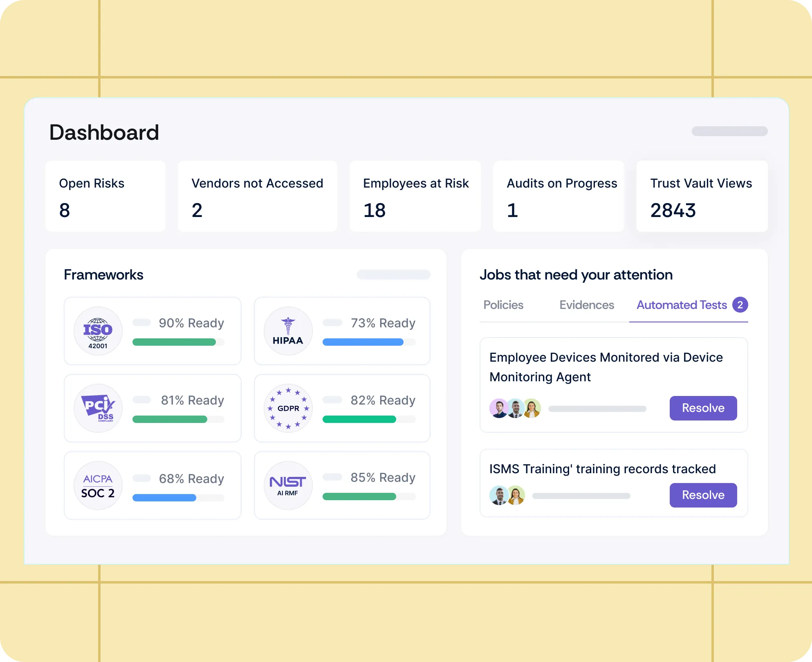The width and height of the screenshot is (812, 662).
Task: Open the Open Risks stat card
Action: [x=105, y=196]
